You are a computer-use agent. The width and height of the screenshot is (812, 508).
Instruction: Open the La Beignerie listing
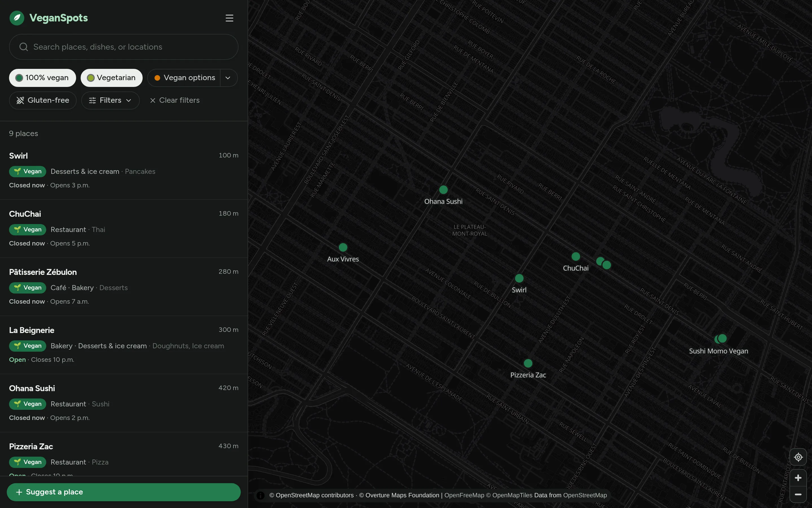(124, 345)
